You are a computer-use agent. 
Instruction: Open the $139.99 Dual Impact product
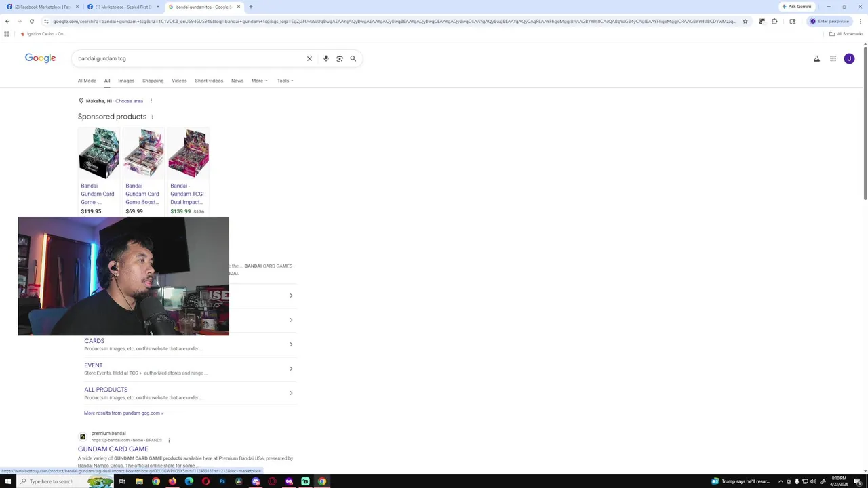pyautogui.click(x=189, y=171)
